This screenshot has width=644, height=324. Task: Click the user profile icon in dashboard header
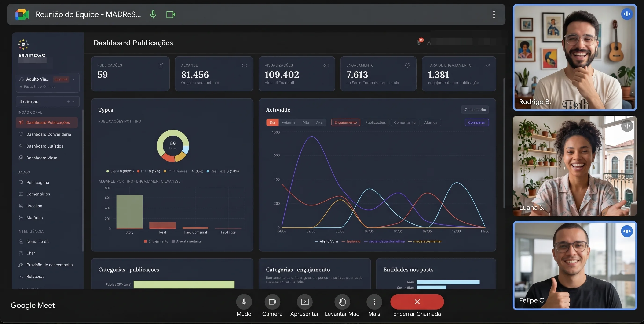(x=429, y=43)
